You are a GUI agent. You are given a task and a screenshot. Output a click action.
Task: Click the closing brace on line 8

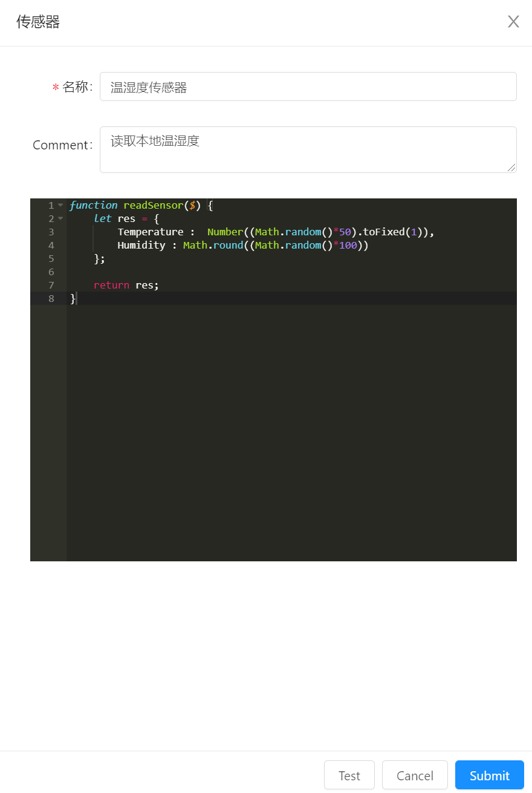(x=73, y=299)
